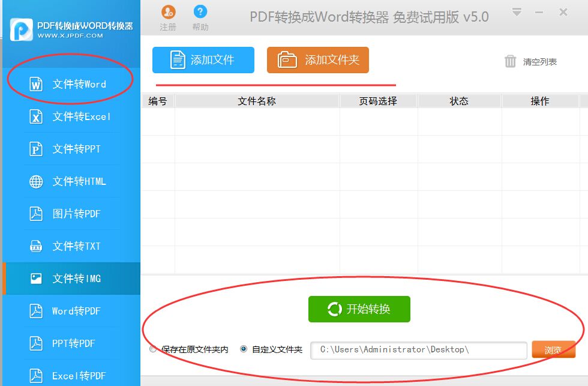This screenshot has width=588, height=386.
Task: Click the 操作 column header
Action: pyautogui.click(x=540, y=101)
